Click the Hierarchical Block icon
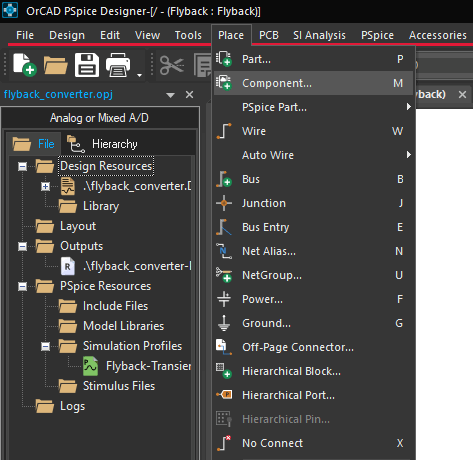 [224, 371]
